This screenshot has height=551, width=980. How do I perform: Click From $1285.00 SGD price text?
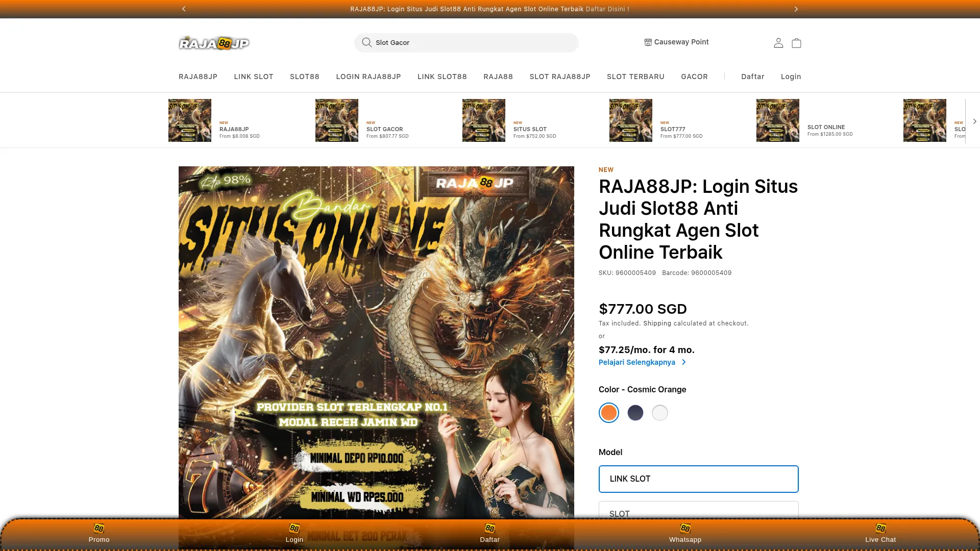click(x=830, y=134)
